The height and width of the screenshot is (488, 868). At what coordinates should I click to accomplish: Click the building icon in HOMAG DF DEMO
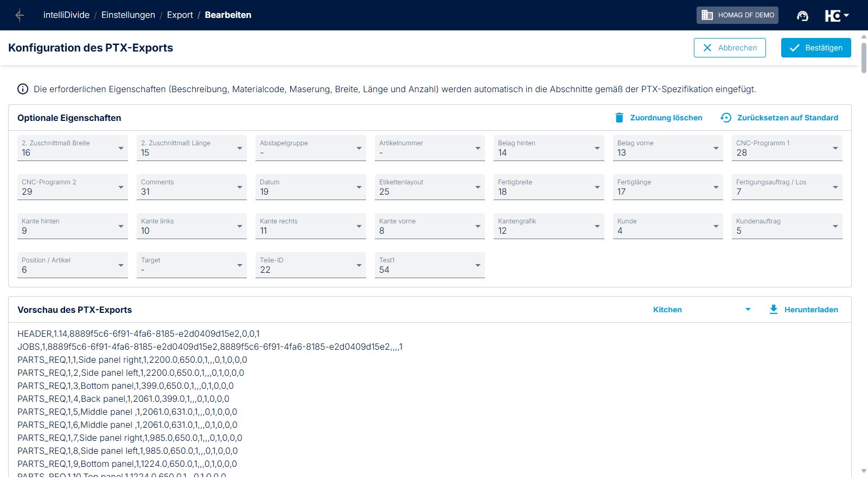coord(707,15)
